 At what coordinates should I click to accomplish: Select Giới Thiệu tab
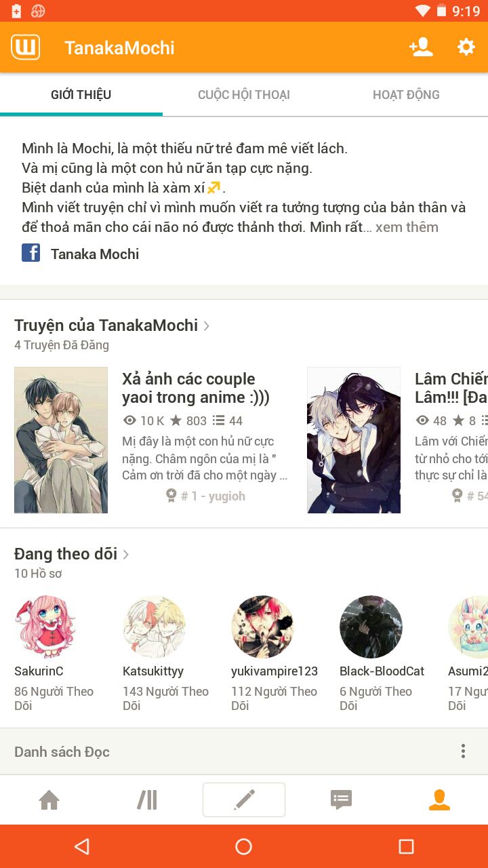[x=81, y=95]
